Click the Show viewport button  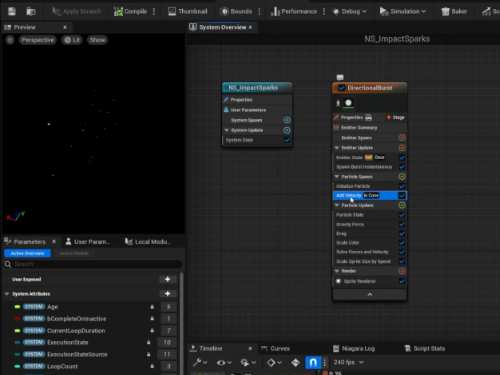[x=97, y=40]
